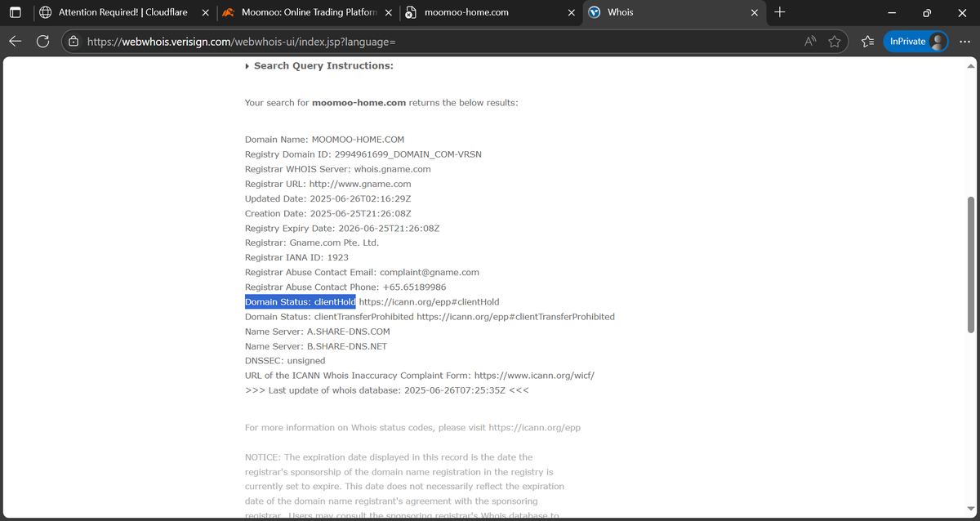980x521 pixels.
Task: Click Name Server A.SHARE-DNS.COM line
Action: (318, 332)
